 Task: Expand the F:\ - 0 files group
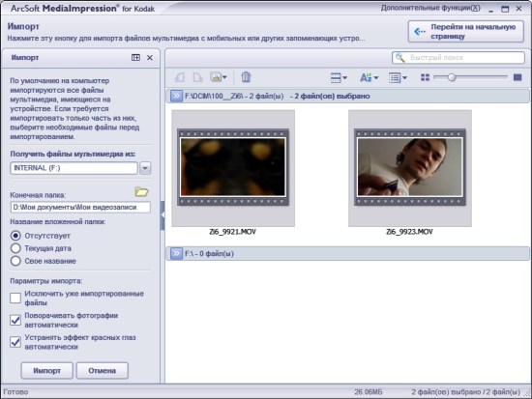(176, 253)
